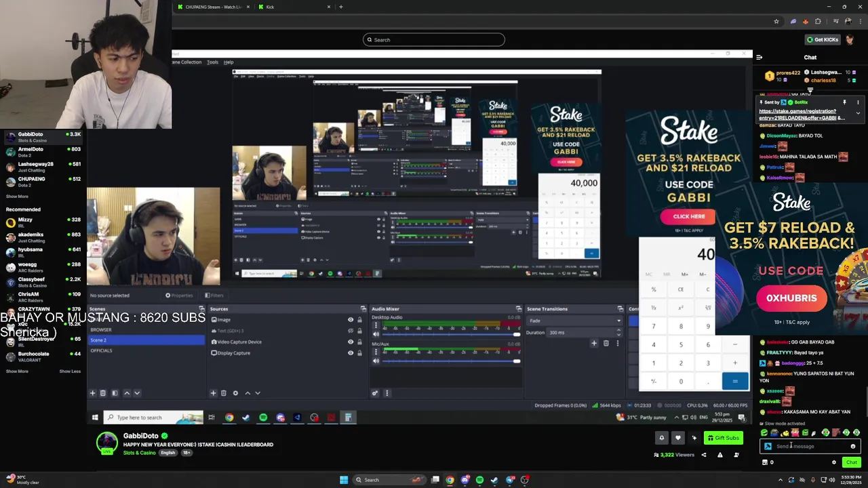Open the OBS Help menu
This screenshot has width=868, height=488.
[x=229, y=62]
